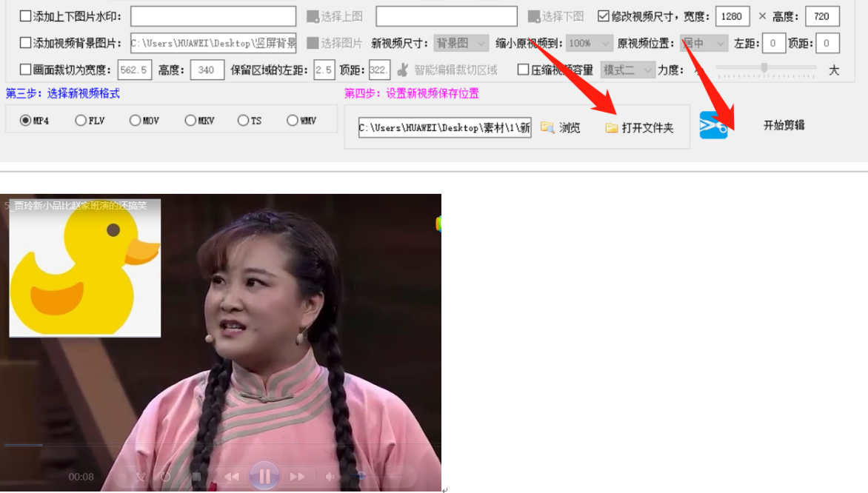868x493 pixels.
Task: Click the 开始剪辑 start editing button
Action: click(x=783, y=125)
